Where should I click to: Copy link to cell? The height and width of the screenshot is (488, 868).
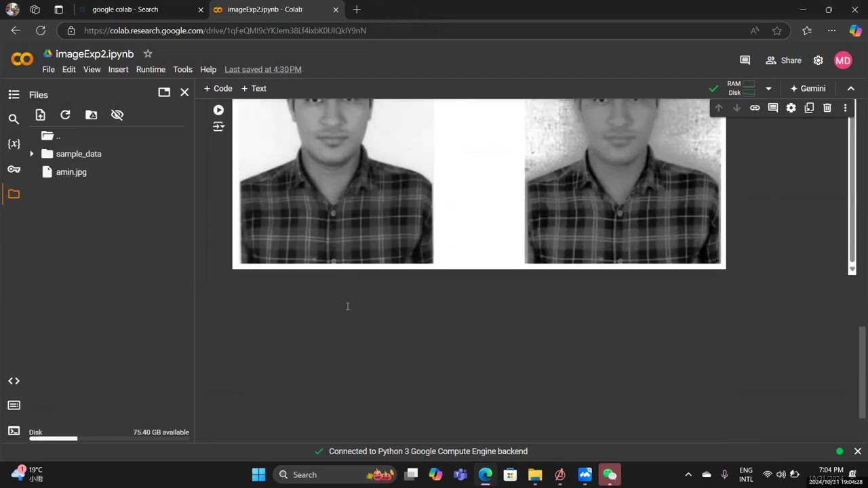click(755, 108)
